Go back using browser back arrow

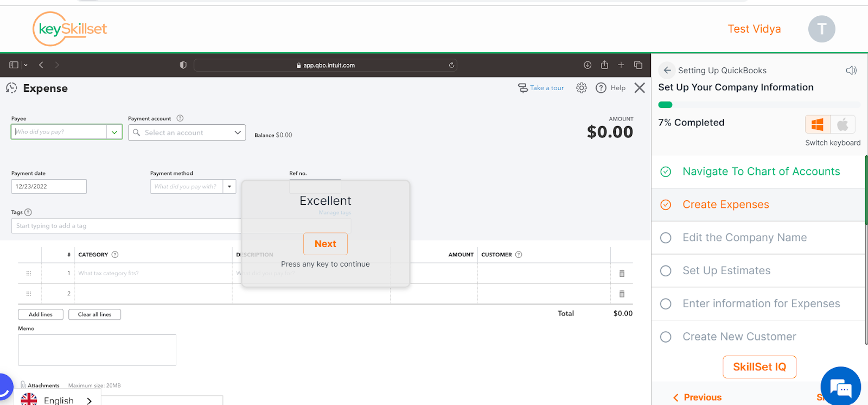(x=41, y=65)
